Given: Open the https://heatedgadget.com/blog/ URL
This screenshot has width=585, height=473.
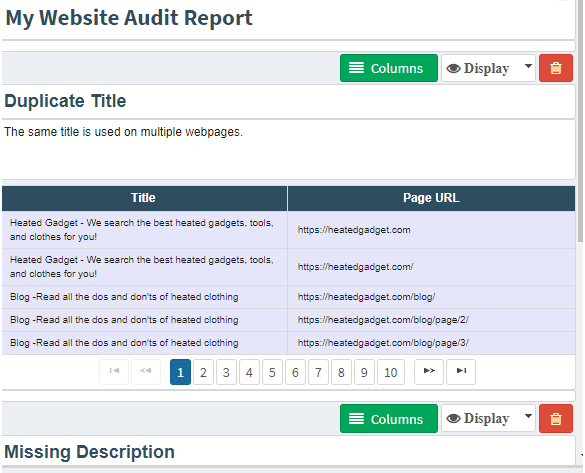Looking at the screenshot, I should click(366, 297).
